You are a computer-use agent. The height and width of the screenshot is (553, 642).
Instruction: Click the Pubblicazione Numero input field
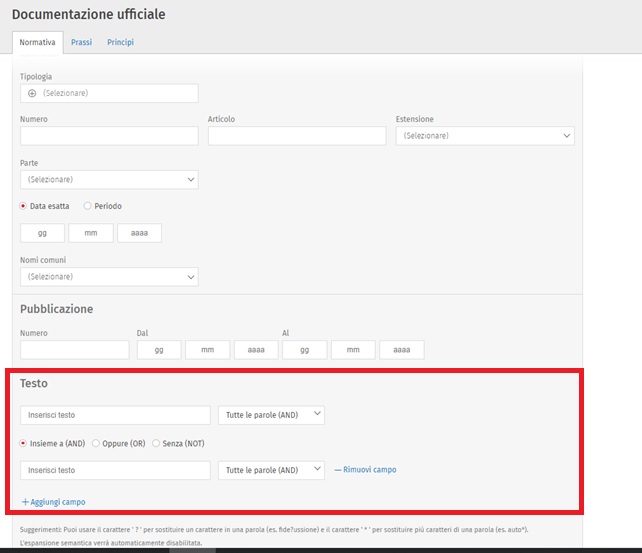75,350
